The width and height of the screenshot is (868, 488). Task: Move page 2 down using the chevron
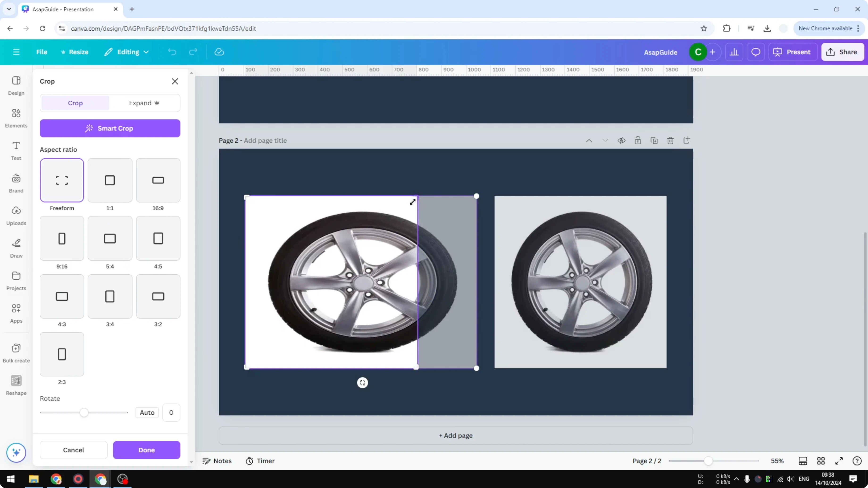(x=605, y=141)
